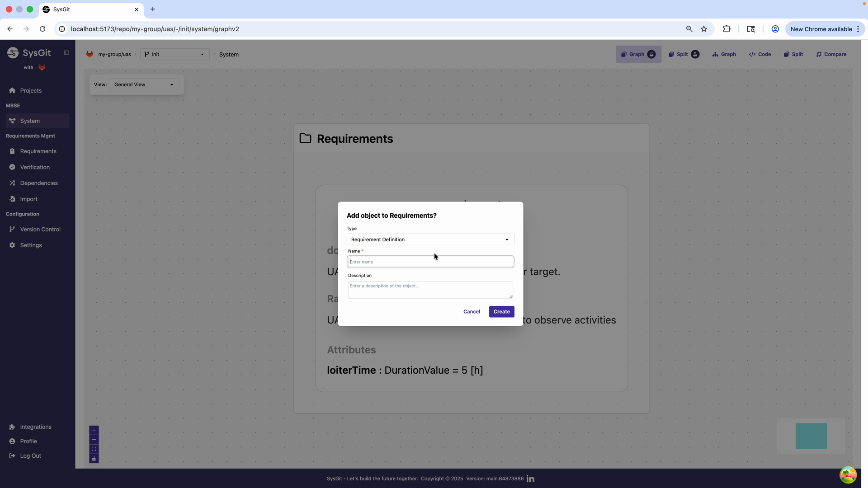Cancel the Add object dialog

coord(472,311)
